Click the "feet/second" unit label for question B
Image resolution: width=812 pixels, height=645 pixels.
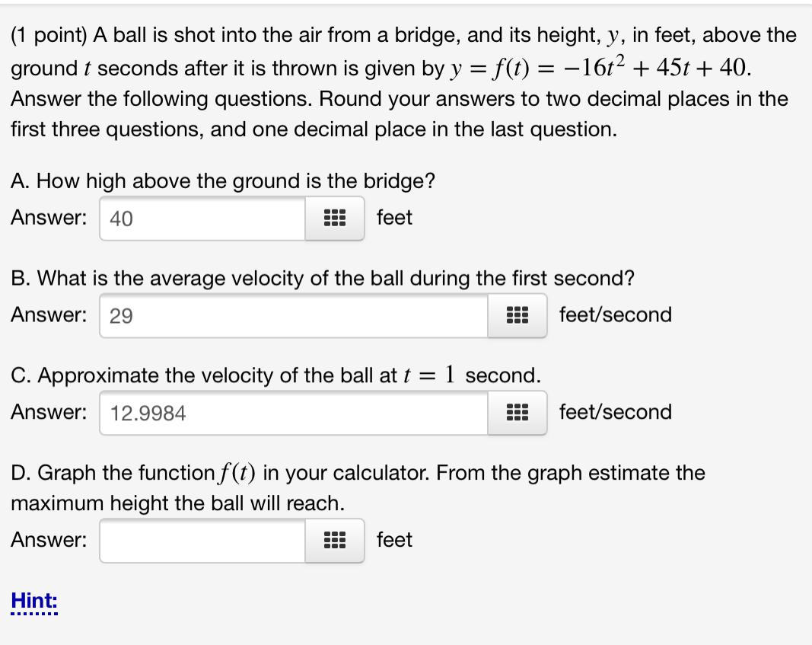coord(615,315)
